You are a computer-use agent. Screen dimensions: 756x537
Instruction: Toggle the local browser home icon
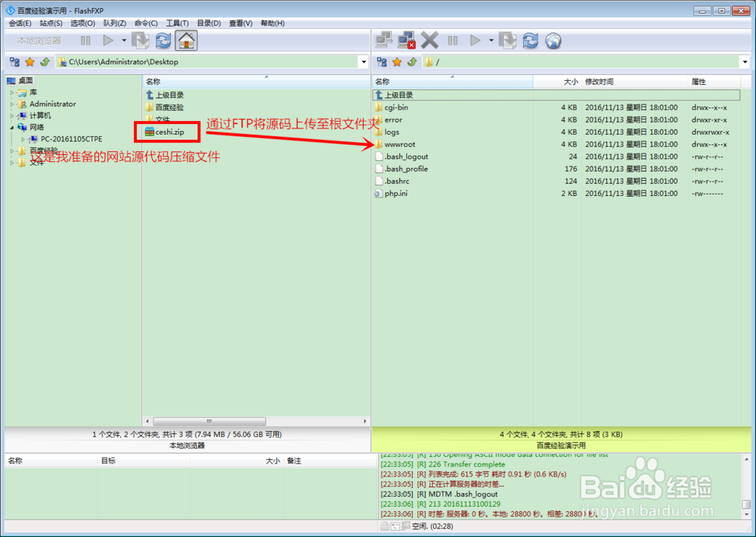pyautogui.click(x=186, y=41)
